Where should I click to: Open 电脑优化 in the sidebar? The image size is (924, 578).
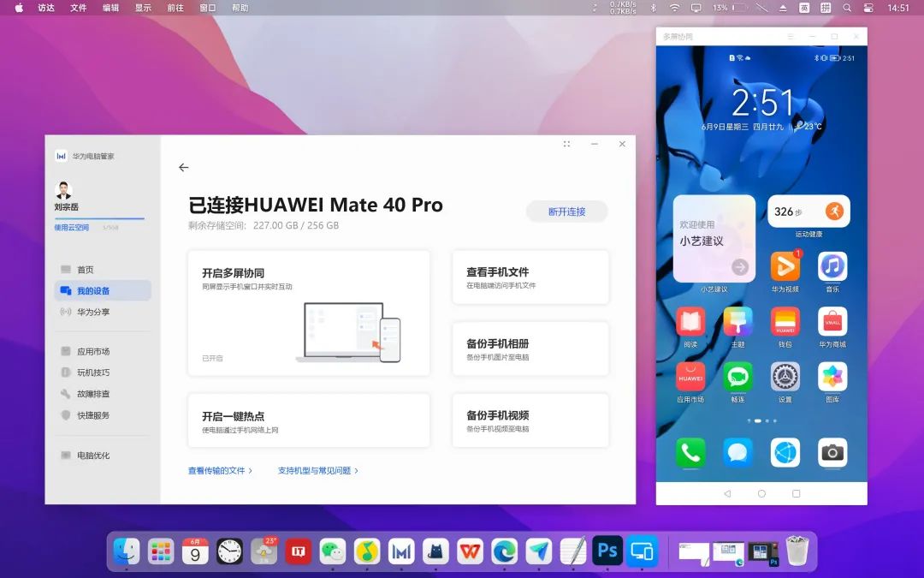pyautogui.click(x=103, y=456)
